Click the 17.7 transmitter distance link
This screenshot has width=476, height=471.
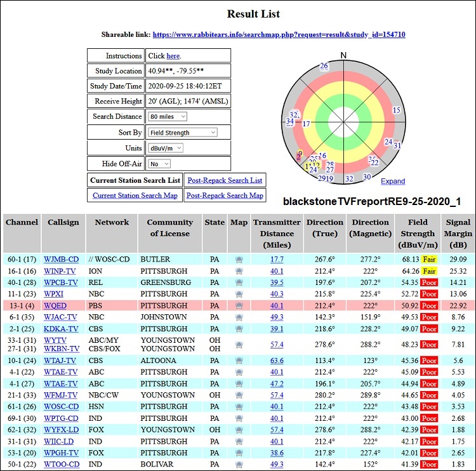[277, 259]
